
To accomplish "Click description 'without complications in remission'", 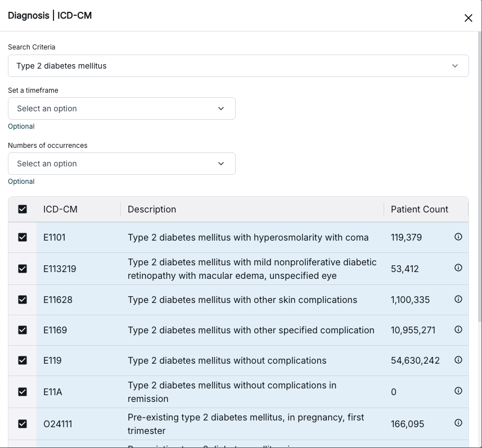I will pos(232,392).
